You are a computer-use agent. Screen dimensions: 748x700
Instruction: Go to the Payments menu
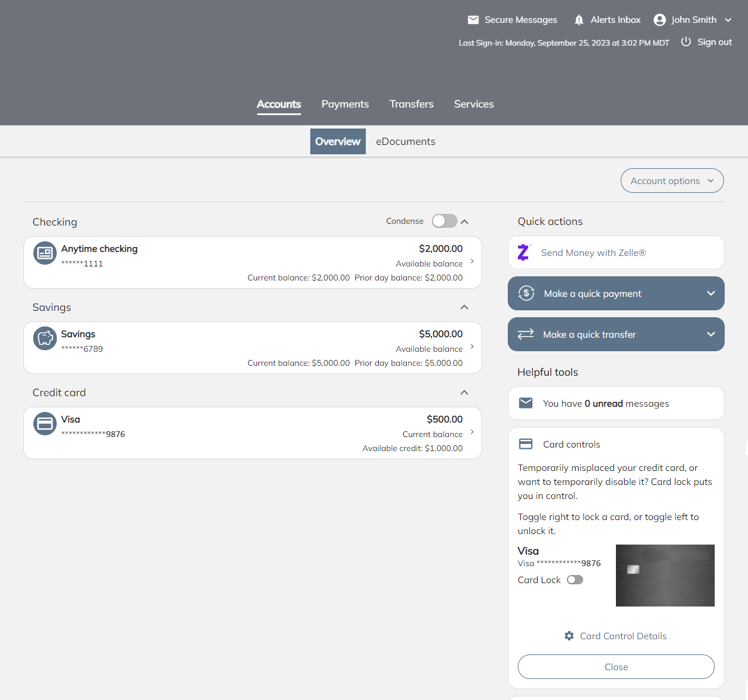click(345, 104)
